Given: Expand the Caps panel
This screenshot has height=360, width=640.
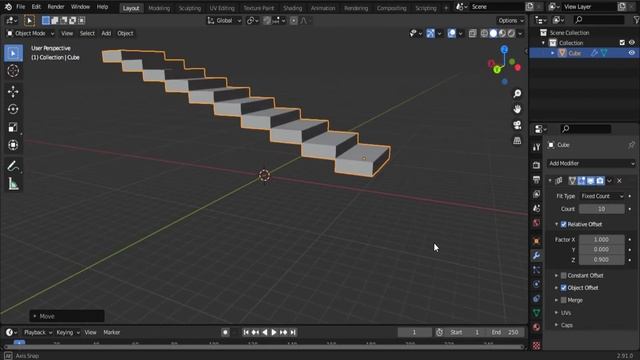Looking at the screenshot, I should click(556, 325).
